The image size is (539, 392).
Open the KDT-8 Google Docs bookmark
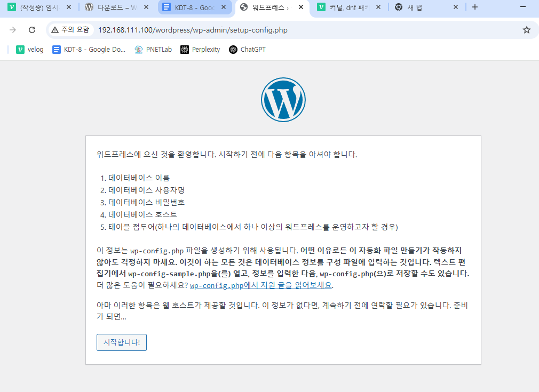(x=89, y=50)
